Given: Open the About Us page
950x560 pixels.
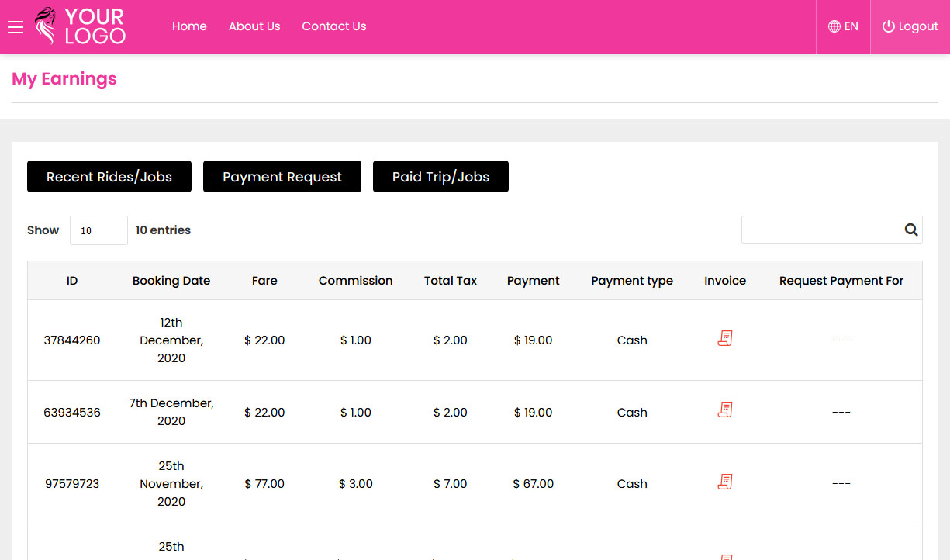Looking at the screenshot, I should pos(254,26).
